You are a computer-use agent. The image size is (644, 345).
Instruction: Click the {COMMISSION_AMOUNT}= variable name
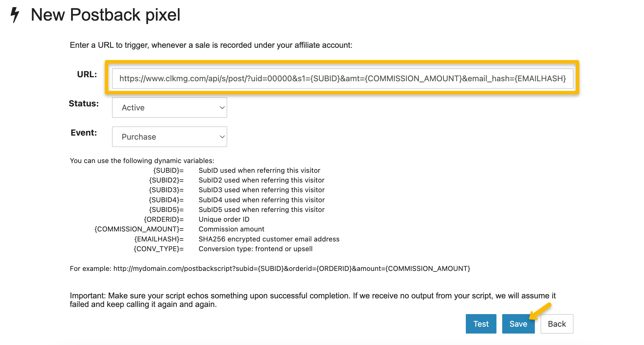pos(139,229)
